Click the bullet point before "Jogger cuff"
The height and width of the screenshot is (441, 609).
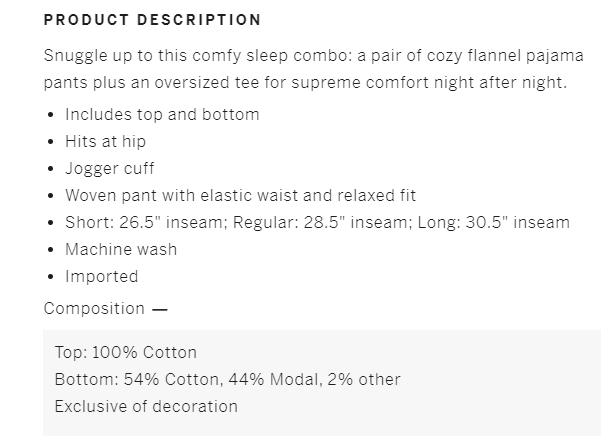(x=51, y=168)
